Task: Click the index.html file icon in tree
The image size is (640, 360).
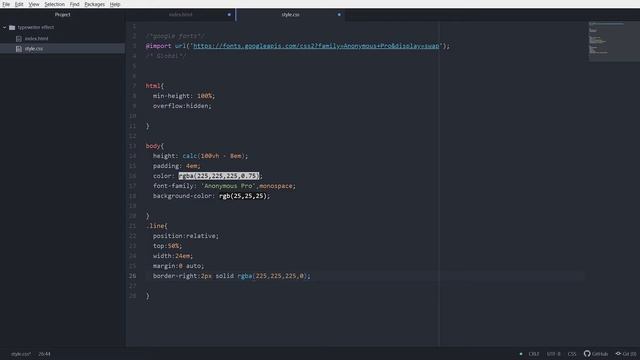Action: tap(19, 38)
